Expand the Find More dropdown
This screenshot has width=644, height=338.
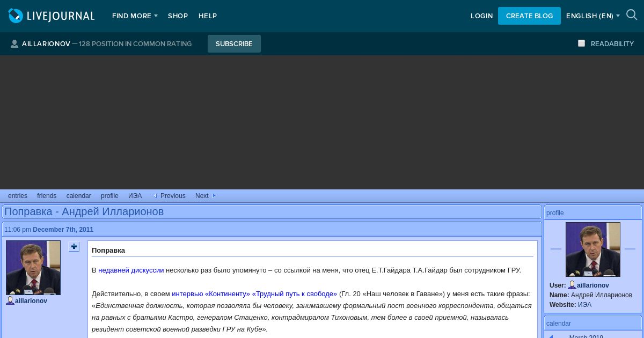pyautogui.click(x=135, y=16)
